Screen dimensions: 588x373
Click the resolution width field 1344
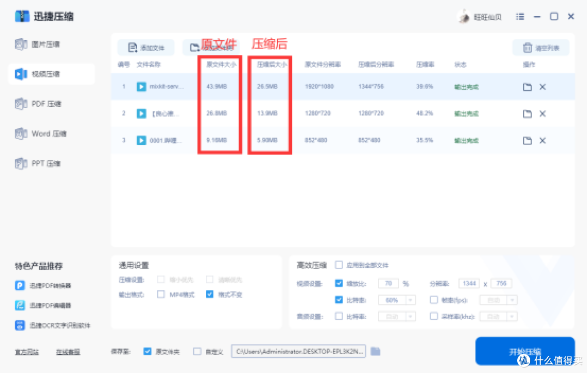[x=469, y=283]
